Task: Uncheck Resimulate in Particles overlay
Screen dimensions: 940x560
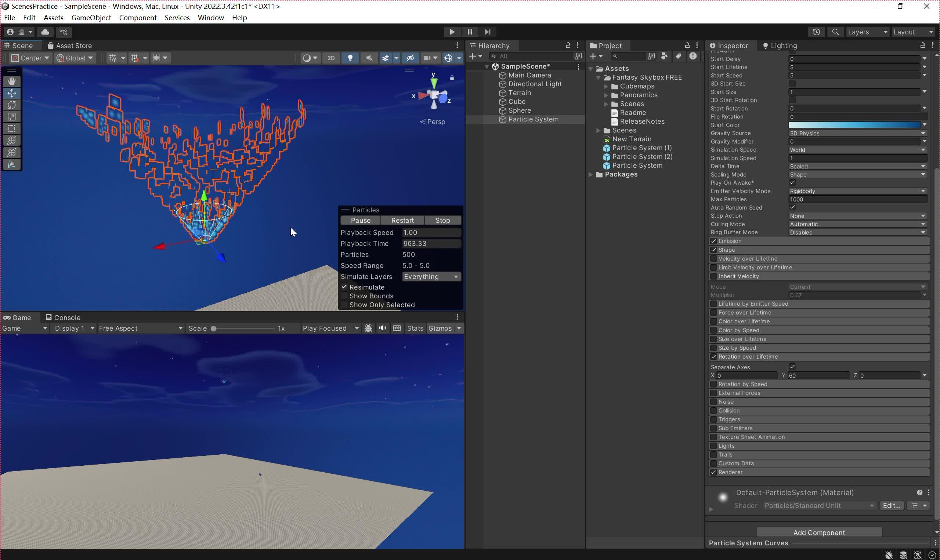Action: click(x=344, y=287)
